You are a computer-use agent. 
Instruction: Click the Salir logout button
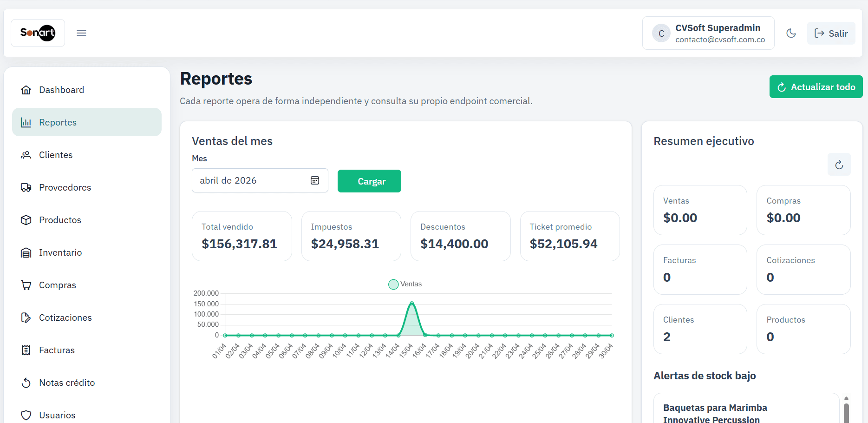pyautogui.click(x=831, y=33)
